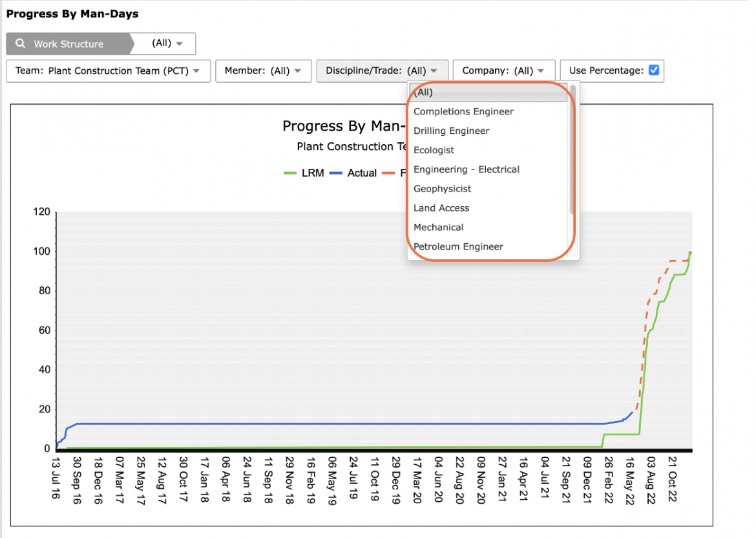Open the Company (All) filter dropdown

(504, 71)
